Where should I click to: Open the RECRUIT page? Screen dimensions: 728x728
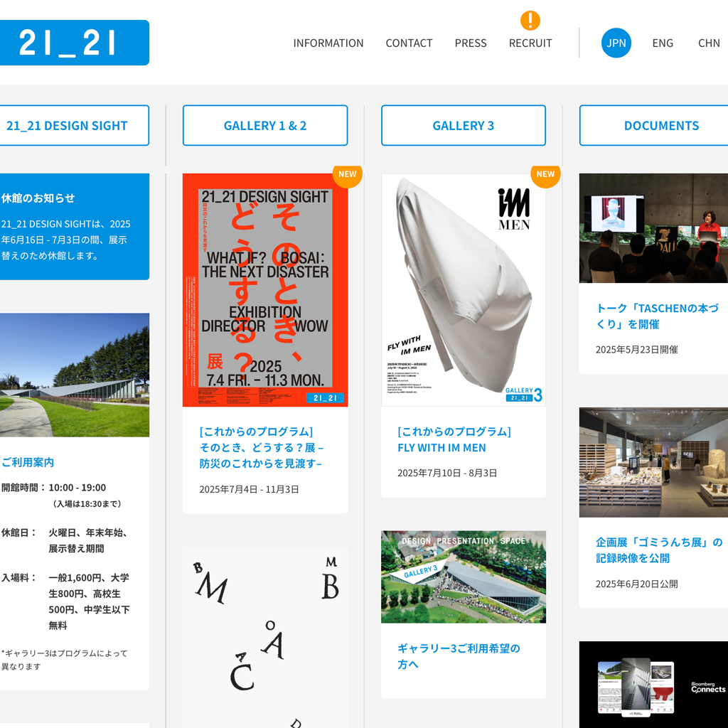pos(530,43)
